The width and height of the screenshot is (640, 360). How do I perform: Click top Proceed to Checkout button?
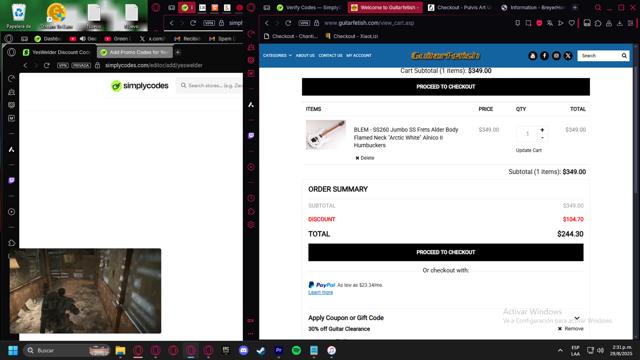(446, 87)
